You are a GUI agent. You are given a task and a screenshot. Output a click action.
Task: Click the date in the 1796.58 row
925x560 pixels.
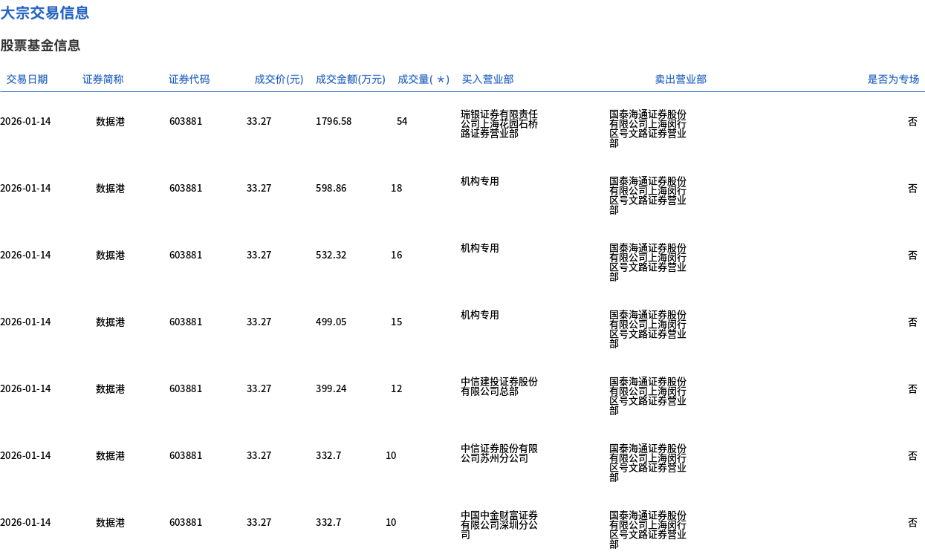click(25, 121)
